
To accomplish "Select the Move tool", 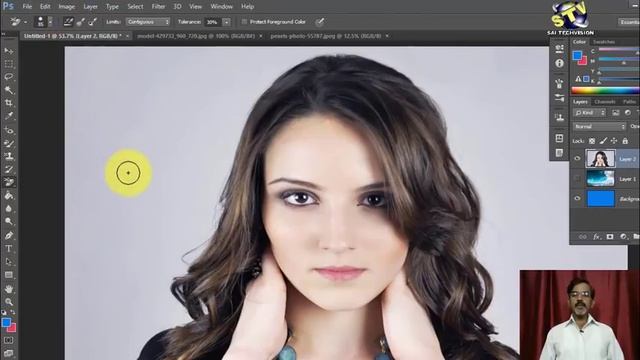I will 9,51.
